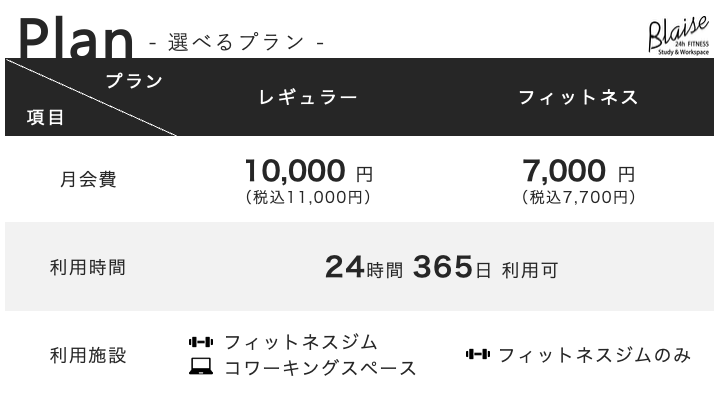Select the レギュラー plan column header

307,98
